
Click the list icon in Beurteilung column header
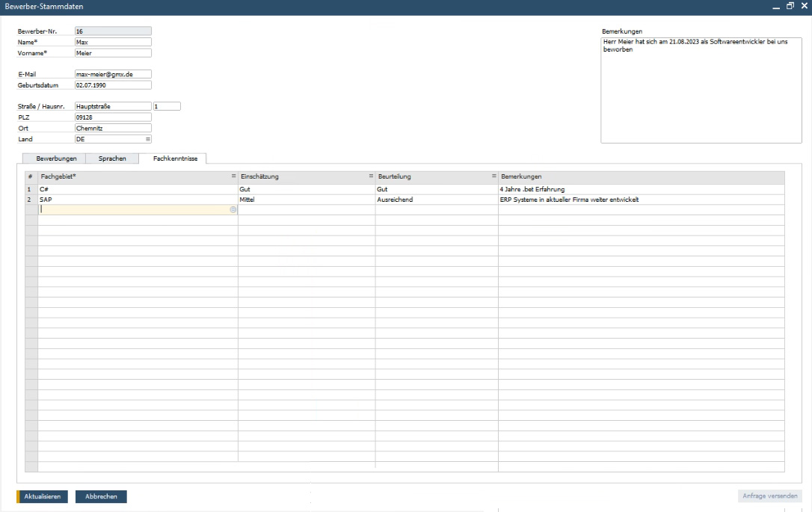coord(493,176)
